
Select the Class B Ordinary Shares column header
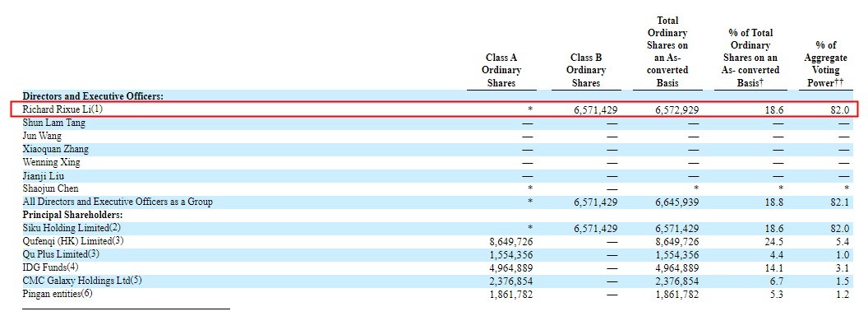coord(586,70)
